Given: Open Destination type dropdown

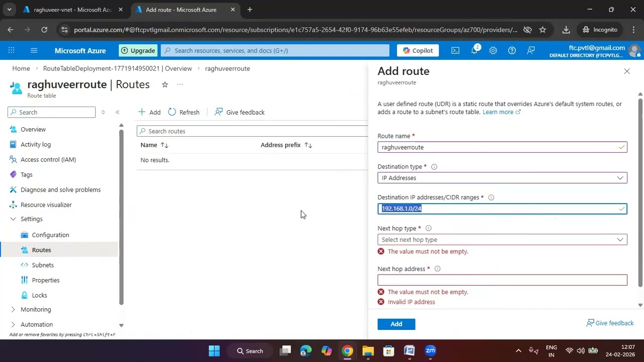Looking at the screenshot, I should [502, 178].
